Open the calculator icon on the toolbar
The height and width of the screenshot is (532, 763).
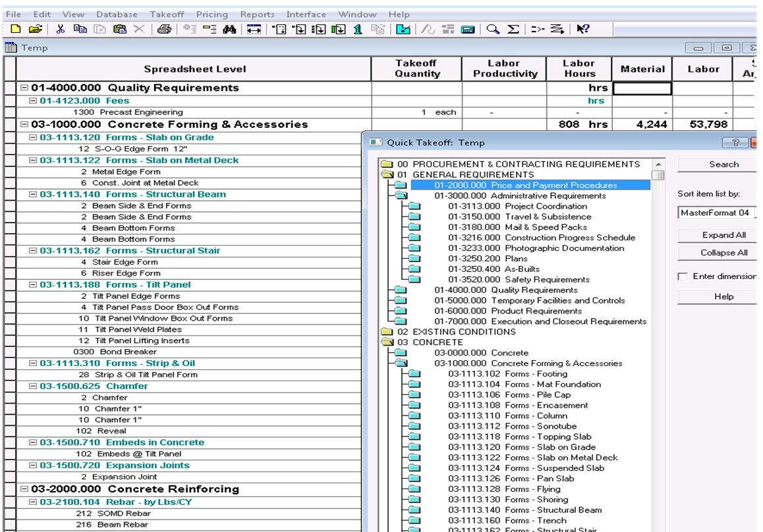[467, 27]
